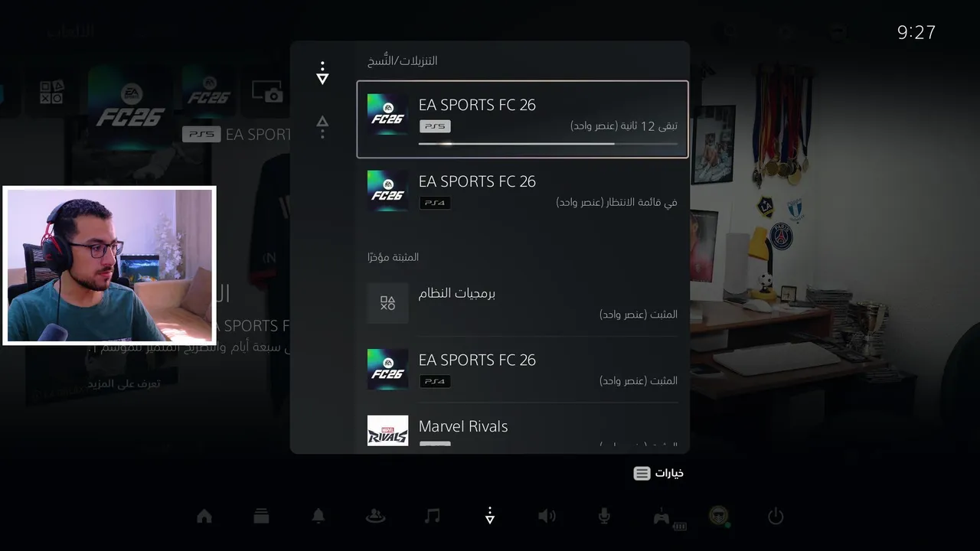
Task: Click the waiting in queue status text
Action: [x=616, y=202]
